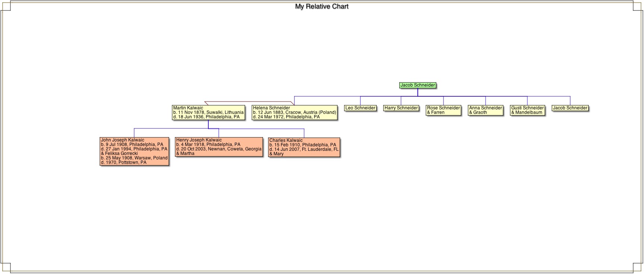
Task: Select Gusti Schneider & Mandelbaum box
Action: click(x=527, y=110)
